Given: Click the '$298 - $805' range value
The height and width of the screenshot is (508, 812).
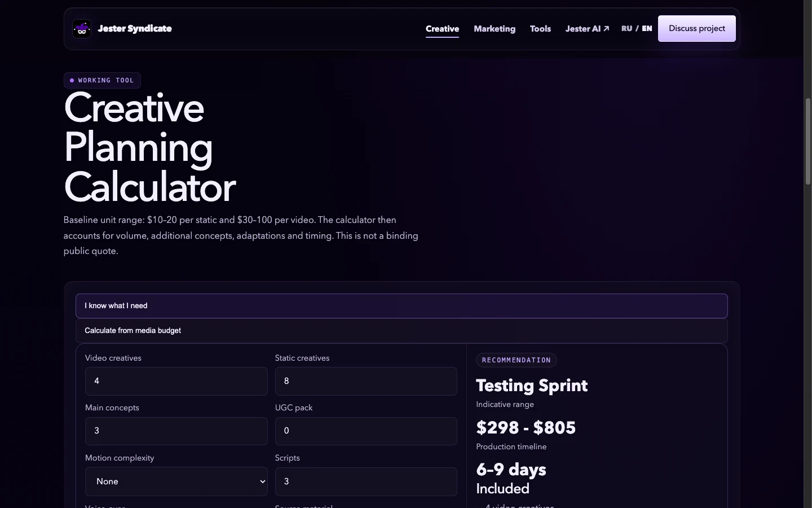Looking at the screenshot, I should [526, 428].
